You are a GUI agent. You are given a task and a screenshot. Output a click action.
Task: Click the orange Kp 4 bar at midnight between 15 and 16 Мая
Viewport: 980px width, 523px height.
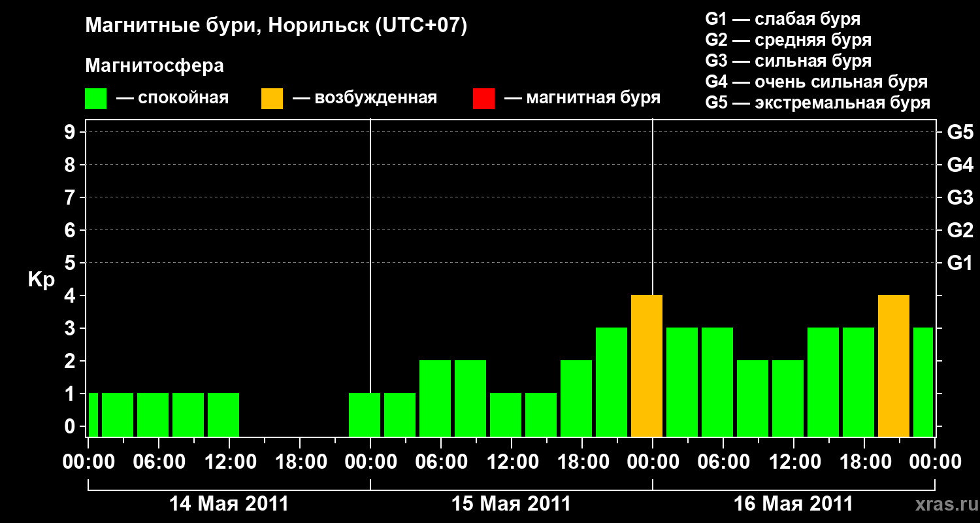click(647, 365)
